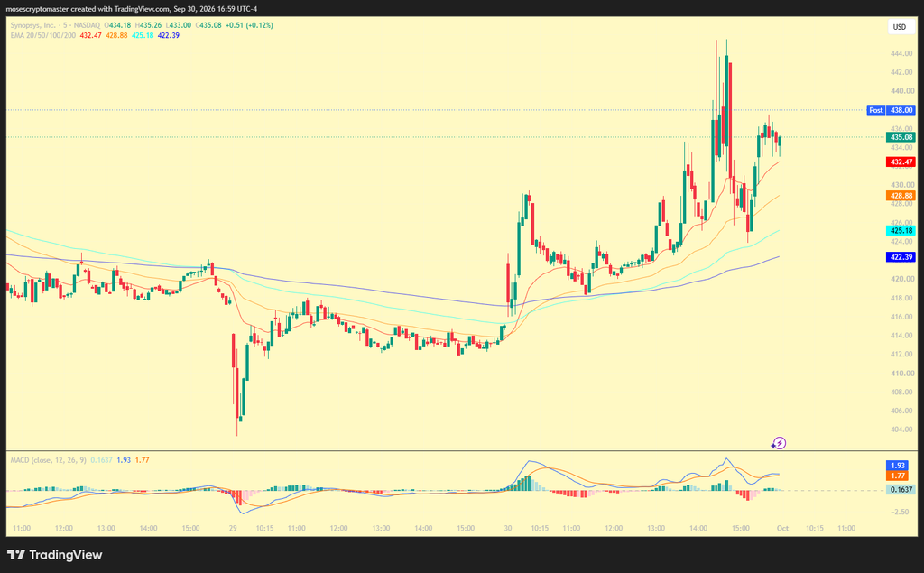Click the H435.26 high value
This screenshot has width=924, height=573.
(x=148, y=25)
